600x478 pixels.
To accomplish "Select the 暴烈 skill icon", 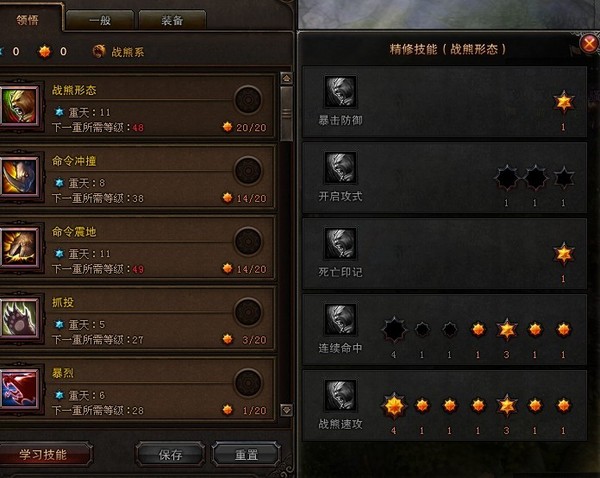I will [x=19, y=389].
